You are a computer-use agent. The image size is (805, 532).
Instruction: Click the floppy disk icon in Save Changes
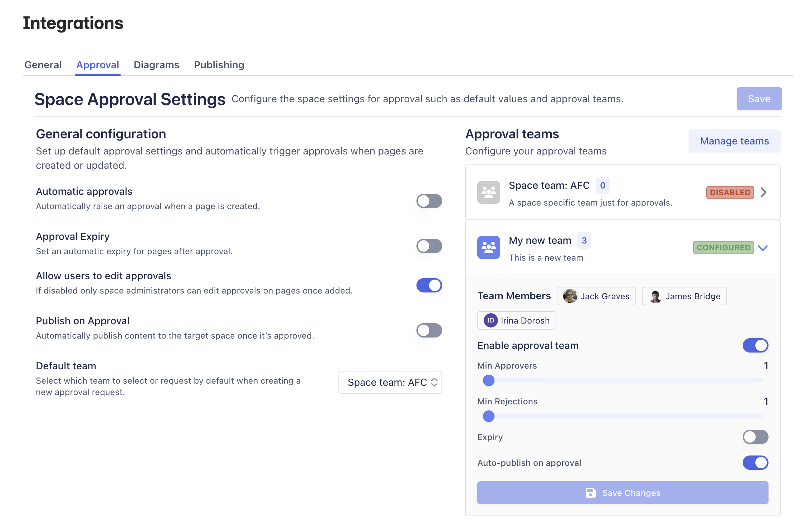tap(590, 493)
